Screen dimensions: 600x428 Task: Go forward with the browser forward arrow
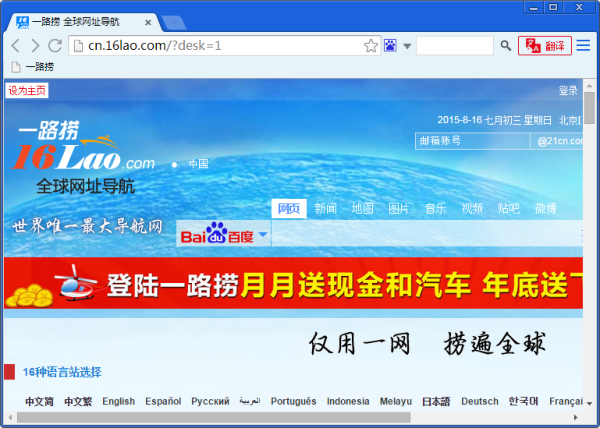(35, 46)
